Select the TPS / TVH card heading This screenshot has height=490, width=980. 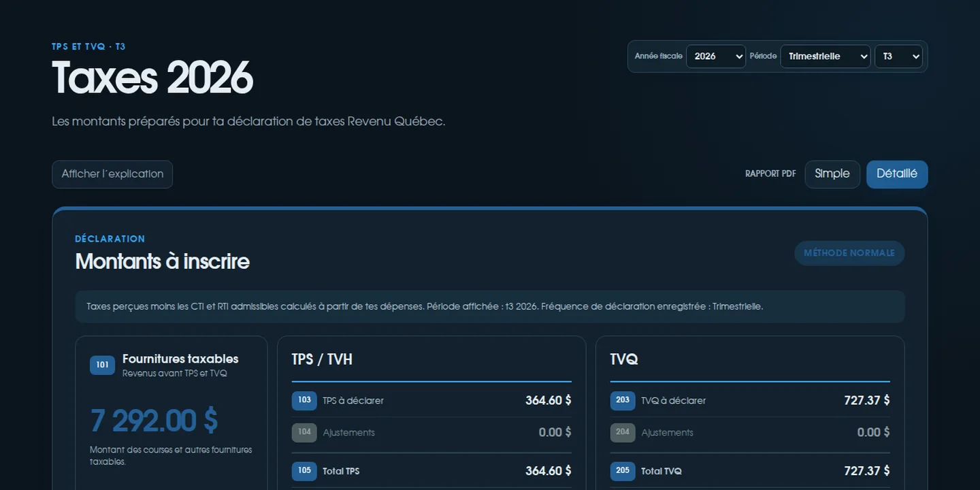[x=322, y=359]
